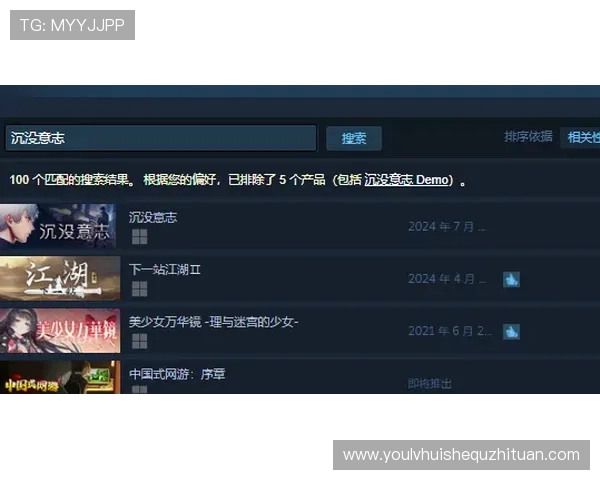The width and height of the screenshot is (600, 480).
Task: Click the 即将推出 coming soon label
Action: [x=429, y=383]
